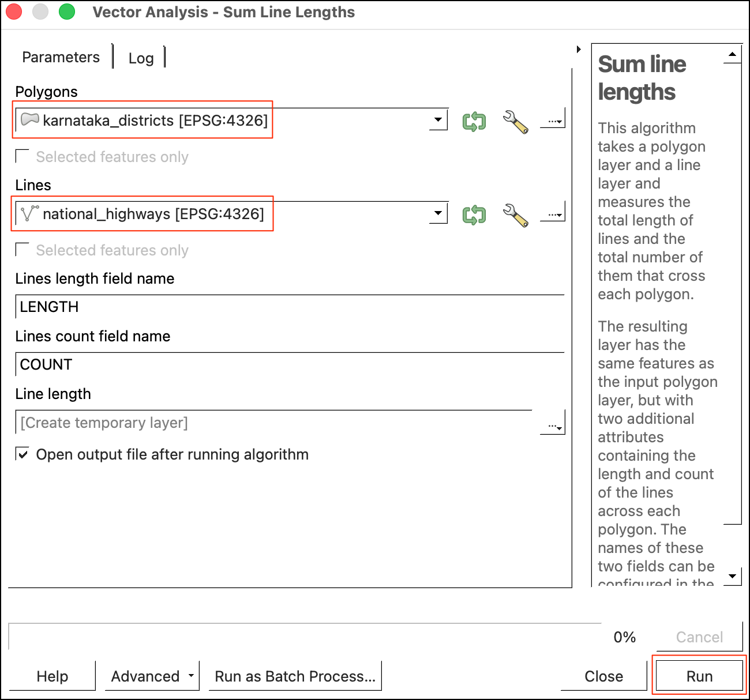
Task: Collapse help panel using small arrow
Action: (x=579, y=50)
